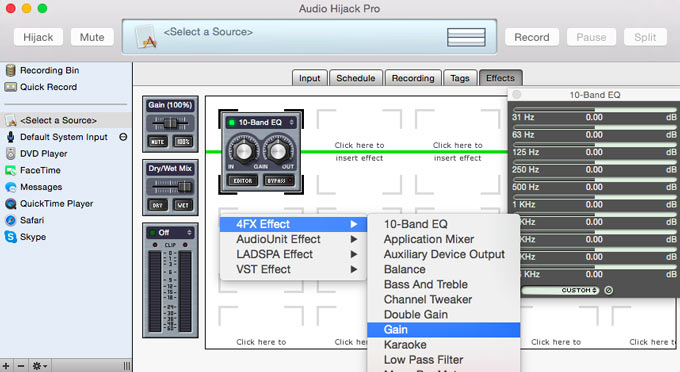Set mix to Wet
The height and width of the screenshot is (372, 680).
tap(183, 205)
